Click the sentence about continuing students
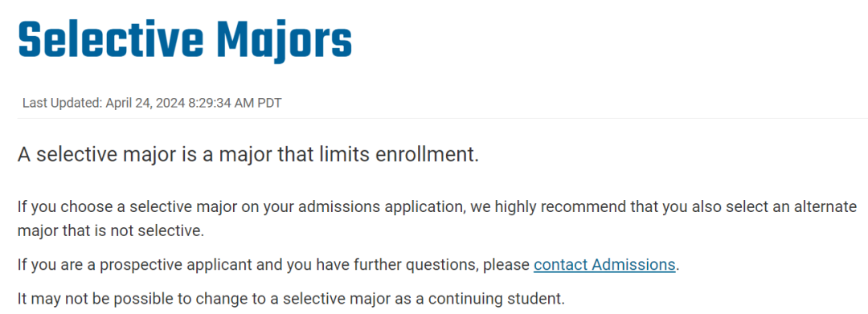 (x=291, y=299)
